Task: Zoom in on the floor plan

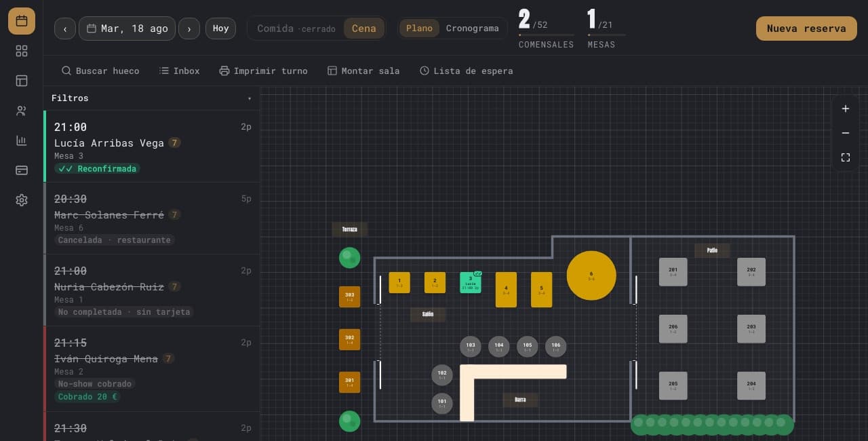Action: click(846, 109)
